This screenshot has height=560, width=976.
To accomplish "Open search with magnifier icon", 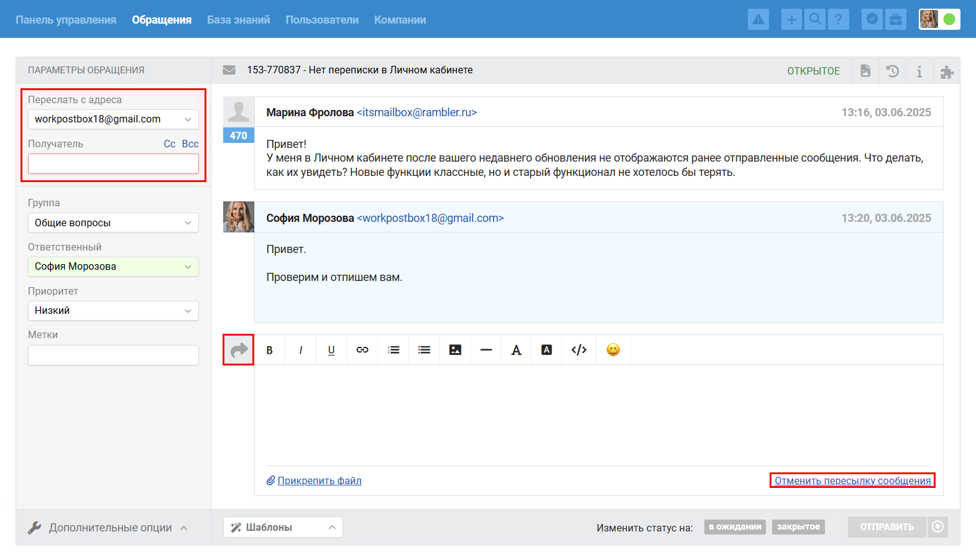I will (x=815, y=20).
